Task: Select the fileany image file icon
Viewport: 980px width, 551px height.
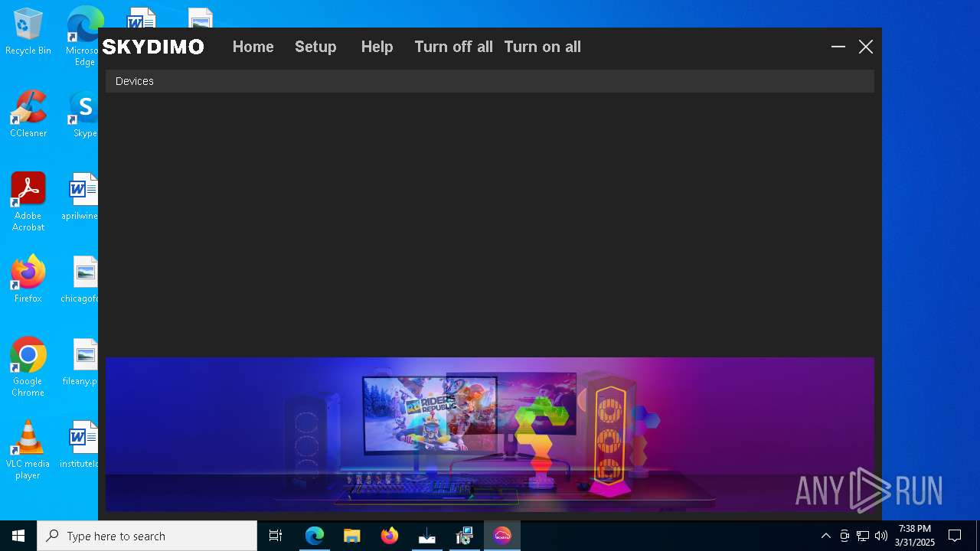Action: point(81,362)
